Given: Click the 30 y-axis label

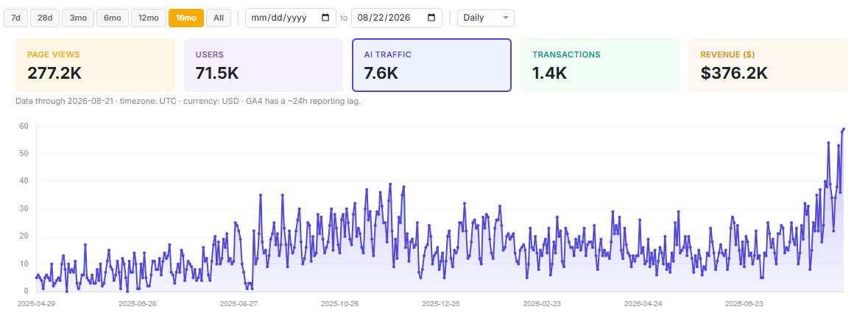Looking at the screenshot, I should pyautogui.click(x=24, y=208).
